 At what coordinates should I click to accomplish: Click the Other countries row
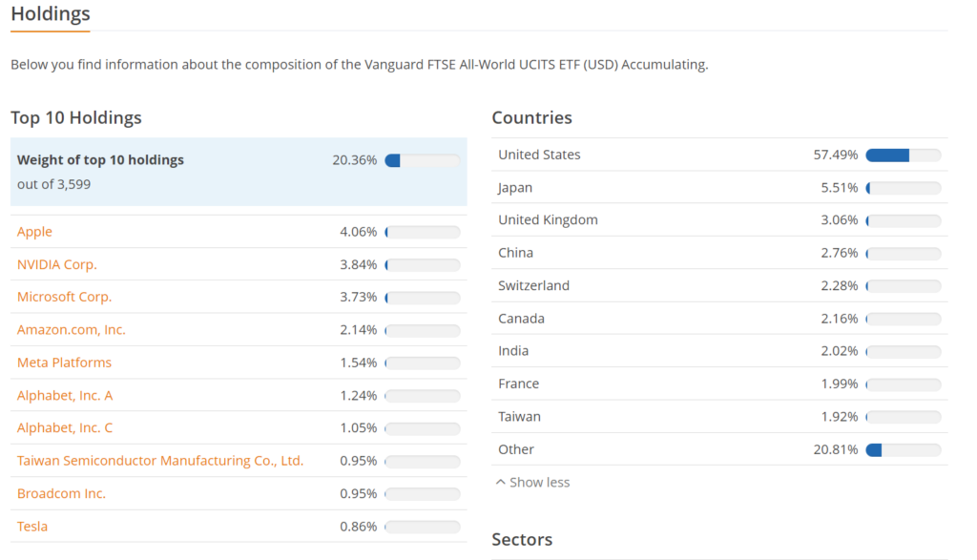[716, 448]
